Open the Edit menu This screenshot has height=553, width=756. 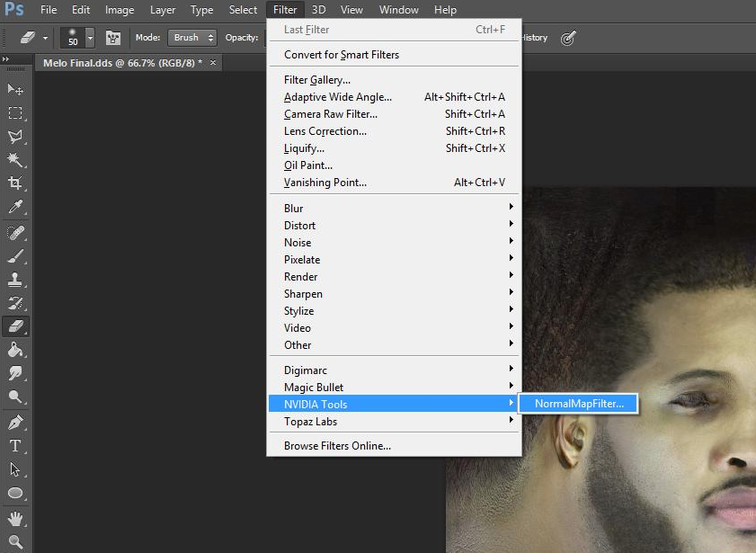click(81, 10)
